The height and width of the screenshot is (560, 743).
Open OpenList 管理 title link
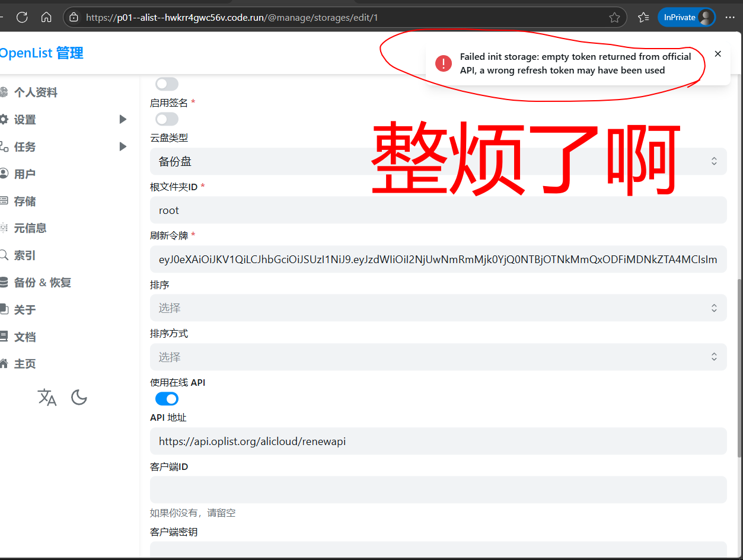(x=42, y=53)
